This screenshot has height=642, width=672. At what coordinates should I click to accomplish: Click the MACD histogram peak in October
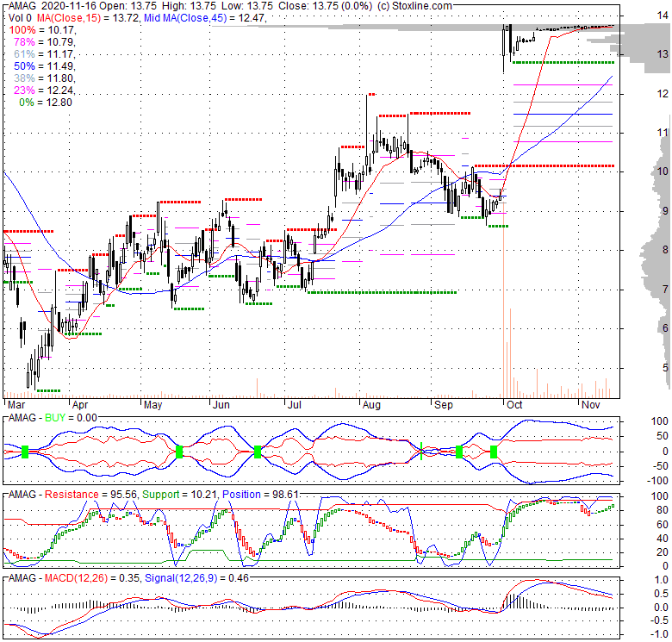(x=513, y=601)
